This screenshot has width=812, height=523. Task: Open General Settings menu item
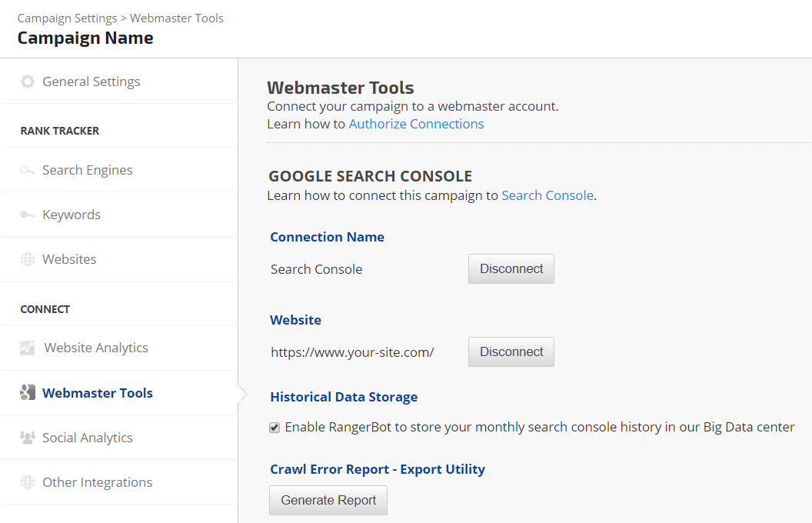(91, 82)
